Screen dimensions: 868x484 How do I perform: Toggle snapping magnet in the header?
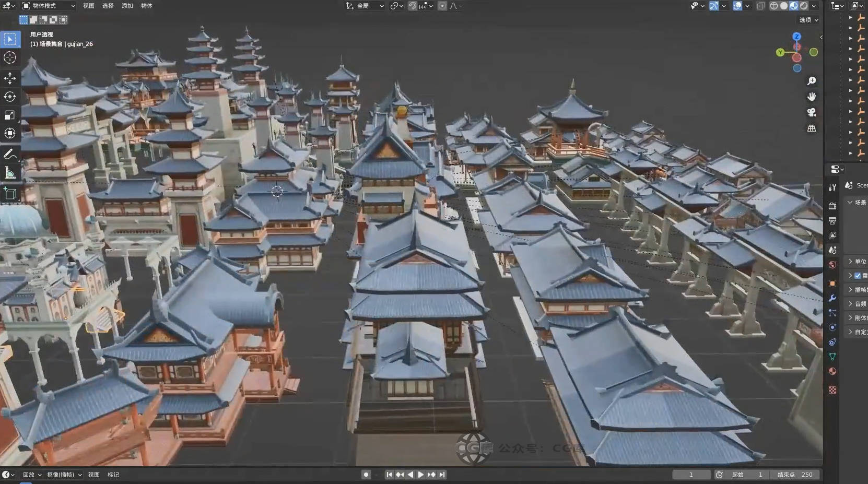tap(413, 6)
